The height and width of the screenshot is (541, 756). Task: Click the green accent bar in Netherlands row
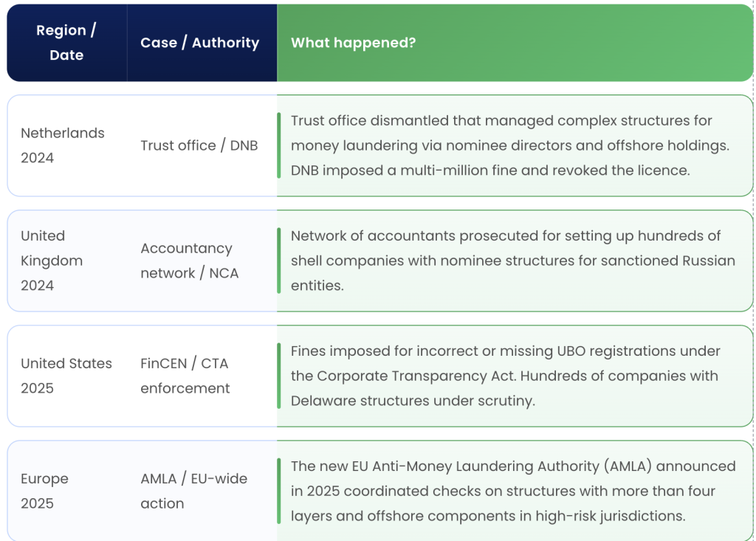pos(279,145)
